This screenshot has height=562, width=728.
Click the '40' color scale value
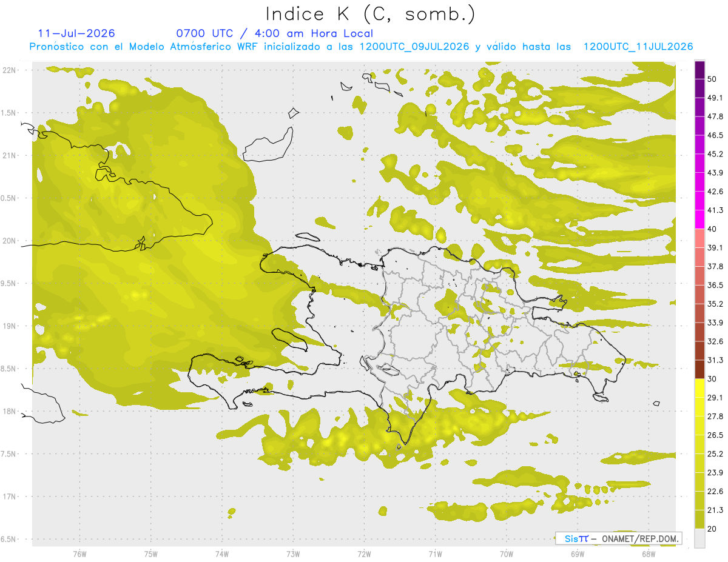pos(712,229)
